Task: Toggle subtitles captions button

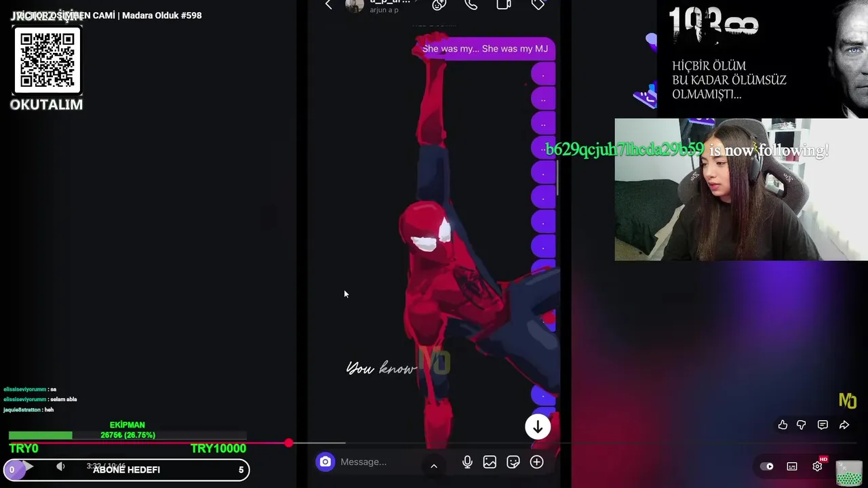Action: (x=792, y=466)
